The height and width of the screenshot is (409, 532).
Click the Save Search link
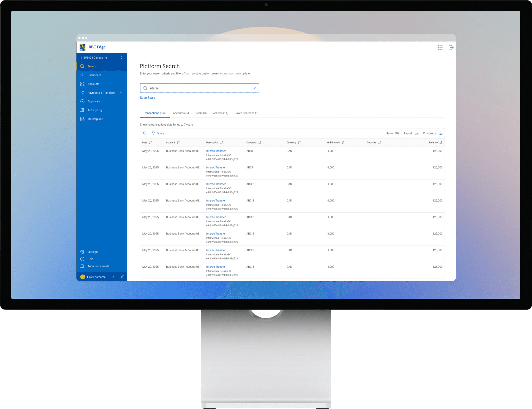148,98
